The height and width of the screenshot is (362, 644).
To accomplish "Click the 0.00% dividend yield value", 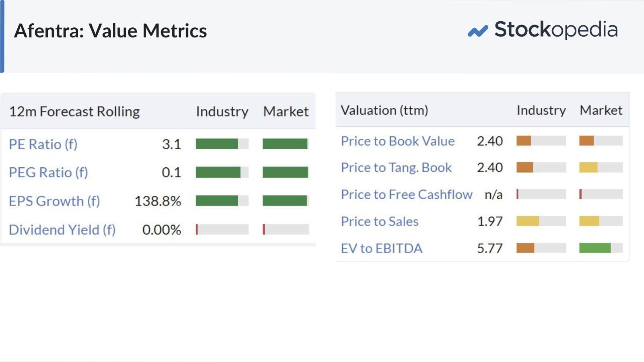I will (162, 230).
